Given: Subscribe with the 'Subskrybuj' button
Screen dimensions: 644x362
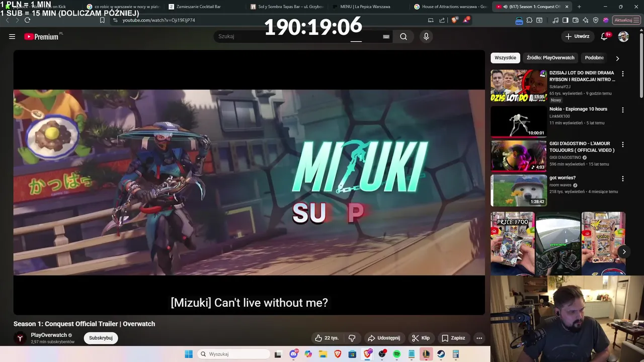Looking at the screenshot, I should coord(101,338).
